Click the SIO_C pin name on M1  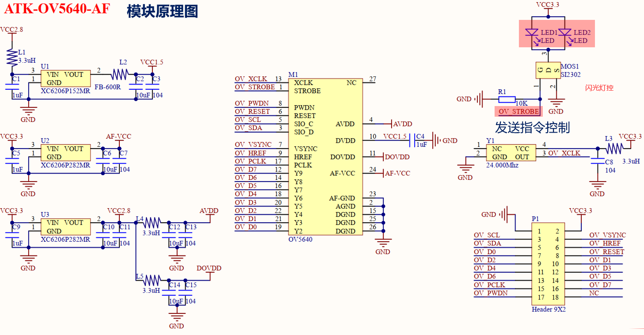pyautogui.click(x=304, y=124)
